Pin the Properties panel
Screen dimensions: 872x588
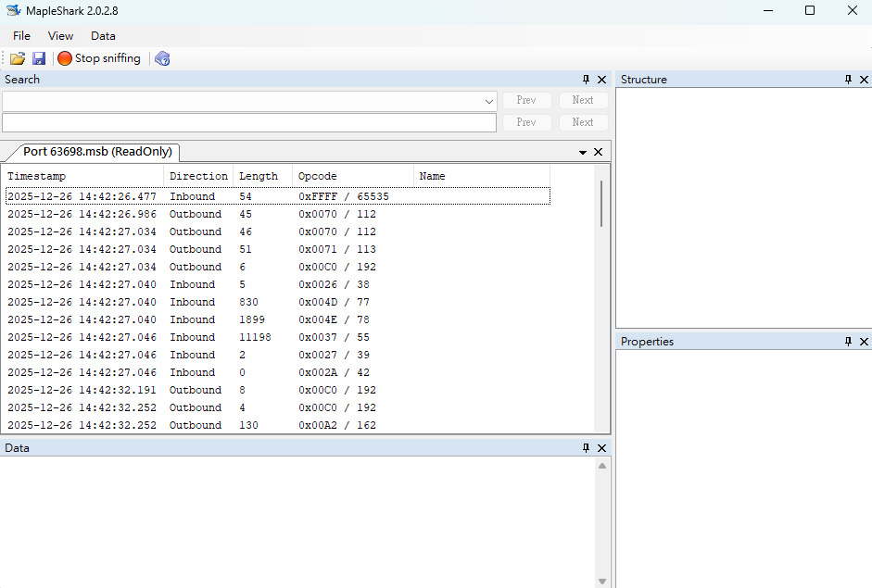coord(848,342)
